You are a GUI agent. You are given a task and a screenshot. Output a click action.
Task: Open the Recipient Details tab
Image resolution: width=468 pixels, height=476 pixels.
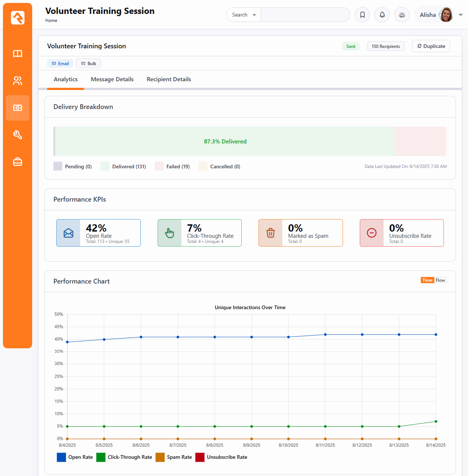click(169, 79)
